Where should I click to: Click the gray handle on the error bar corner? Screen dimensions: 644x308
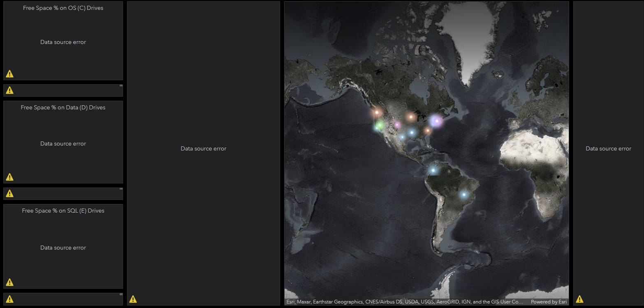(121, 86)
